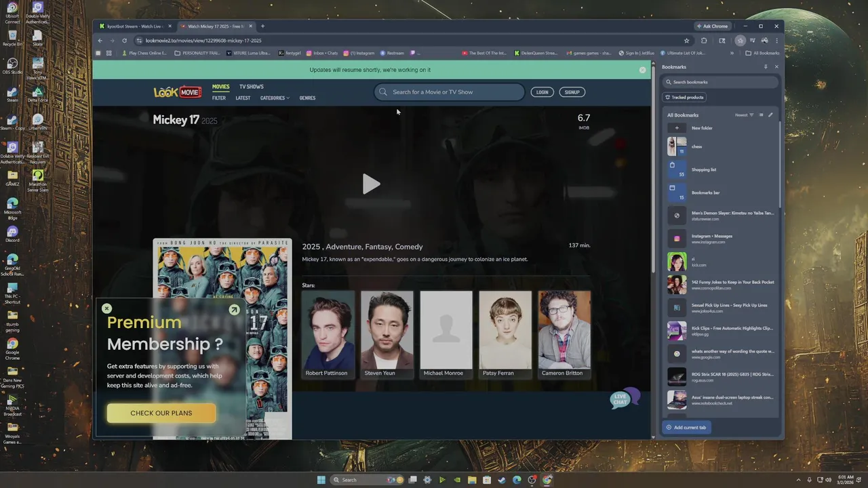Open the Kick Clips bookmark
This screenshot has height=488, width=868.
[x=721, y=331]
